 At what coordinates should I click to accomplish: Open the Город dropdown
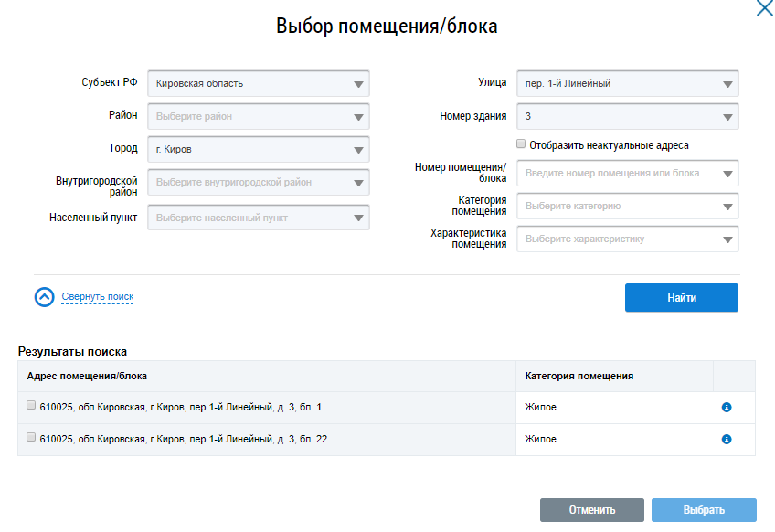tap(259, 149)
